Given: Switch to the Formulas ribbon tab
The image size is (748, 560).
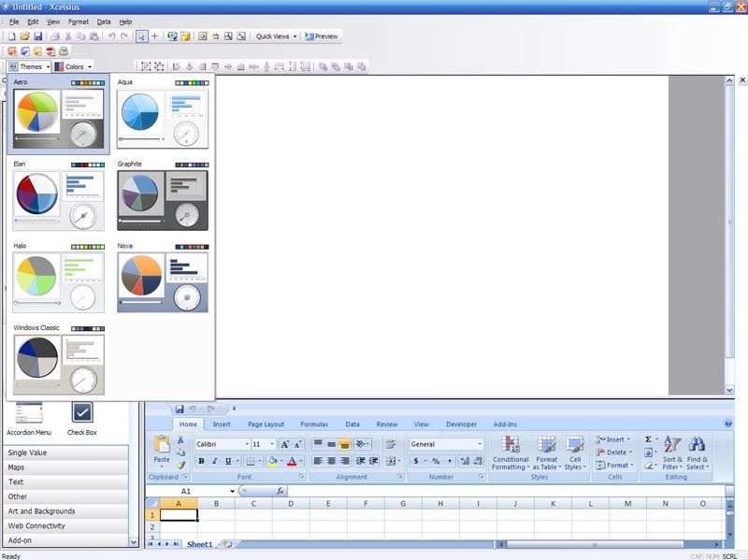Looking at the screenshot, I should (x=314, y=424).
